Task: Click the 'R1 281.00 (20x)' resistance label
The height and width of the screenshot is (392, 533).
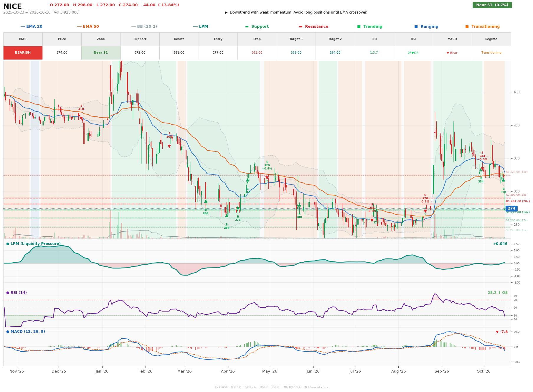Action: pyautogui.click(x=518, y=201)
